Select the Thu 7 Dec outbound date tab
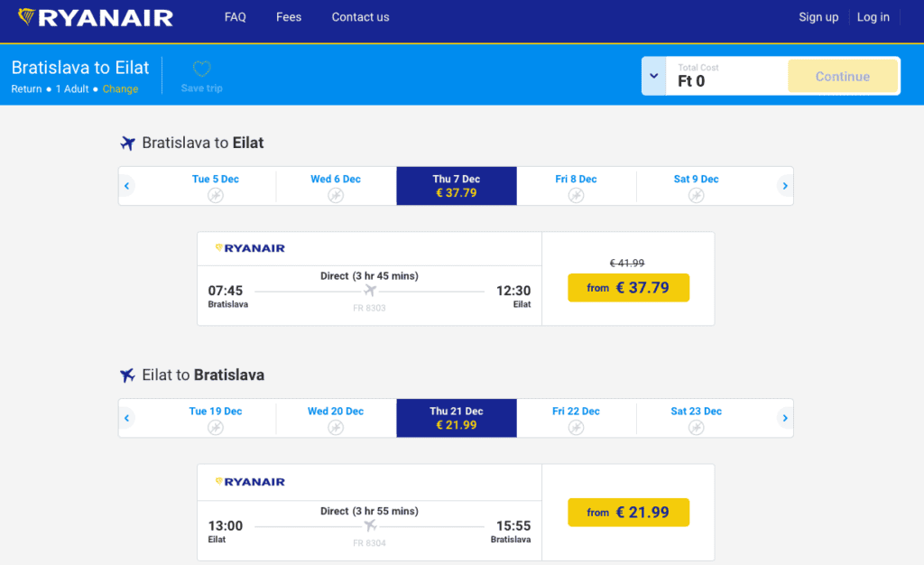The image size is (924, 565). (x=457, y=186)
